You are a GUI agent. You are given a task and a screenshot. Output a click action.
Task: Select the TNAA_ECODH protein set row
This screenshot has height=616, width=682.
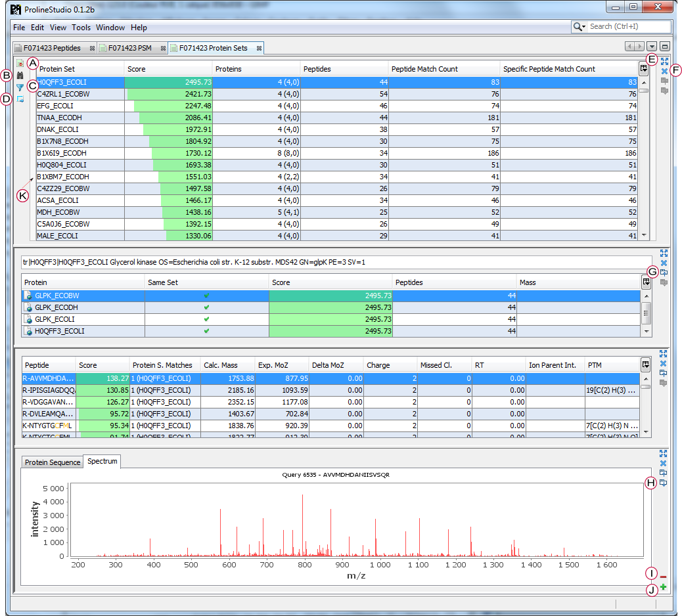(x=79, y=118)
